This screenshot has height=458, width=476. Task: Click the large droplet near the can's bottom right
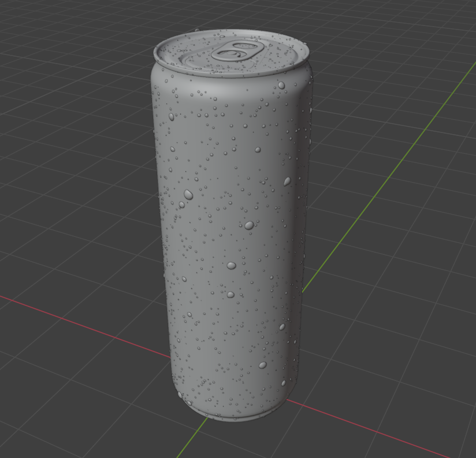coord(263,365)
